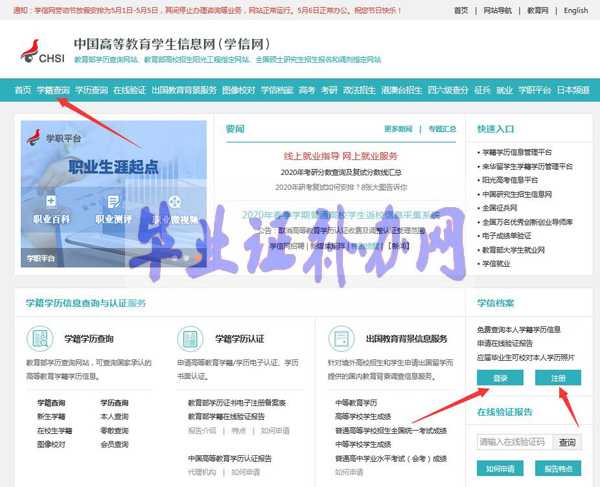
Task: Switch to English version link
Action: coord(576,10)
